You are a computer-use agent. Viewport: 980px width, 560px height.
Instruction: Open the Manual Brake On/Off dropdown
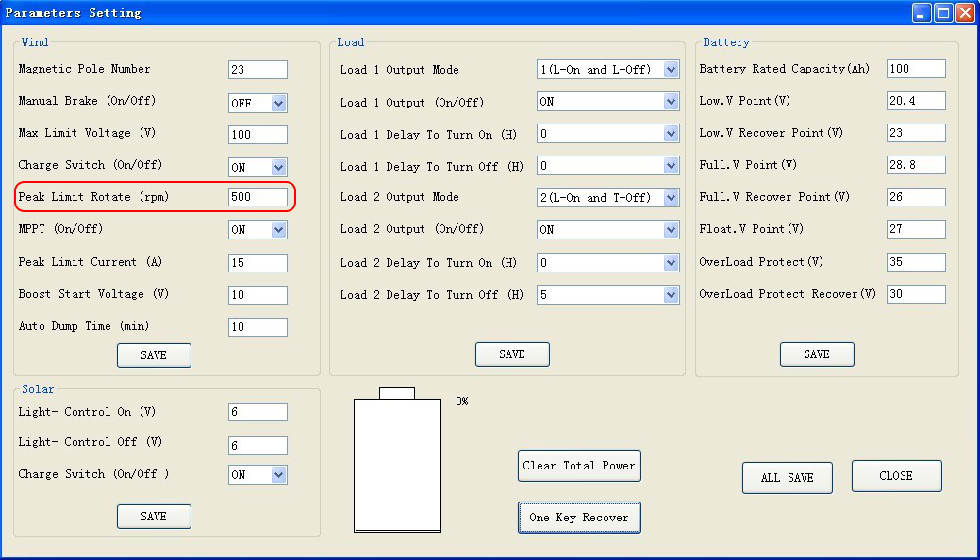point(257,103)
